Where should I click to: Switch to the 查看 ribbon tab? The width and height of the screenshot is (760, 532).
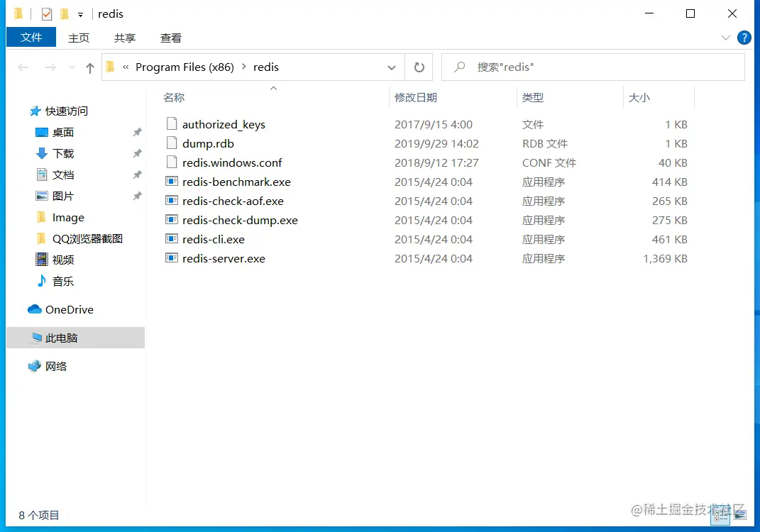pyautogui.click(x=170, y=38)
